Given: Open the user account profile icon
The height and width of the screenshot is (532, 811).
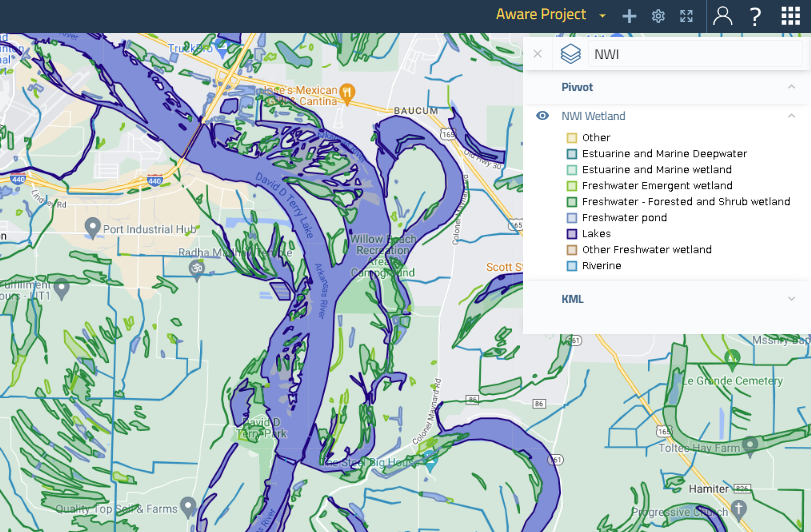Looking at the screenshot, I should pos(722,16).
